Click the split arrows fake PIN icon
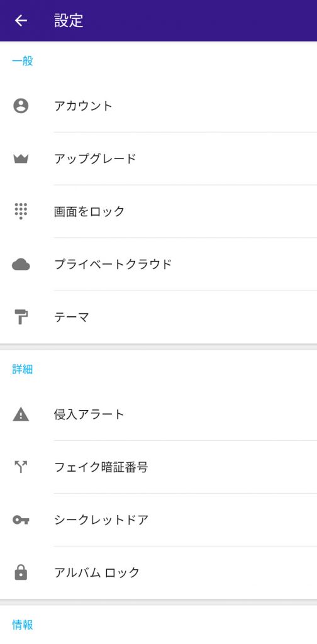Screen dimensions: 317x644 point(21,467)
